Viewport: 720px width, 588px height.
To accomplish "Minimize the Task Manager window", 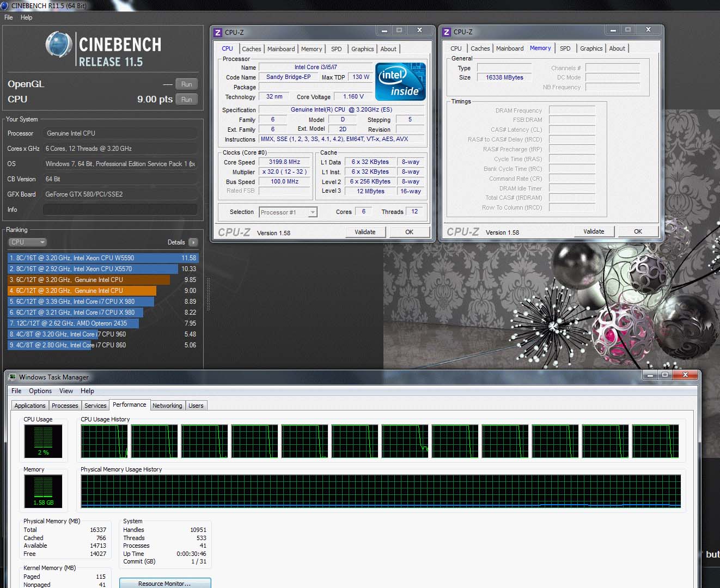I will 649,375.
